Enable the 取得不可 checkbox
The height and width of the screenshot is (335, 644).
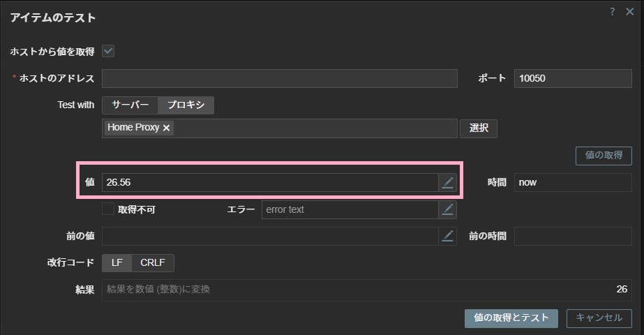[x=108, y=209]
